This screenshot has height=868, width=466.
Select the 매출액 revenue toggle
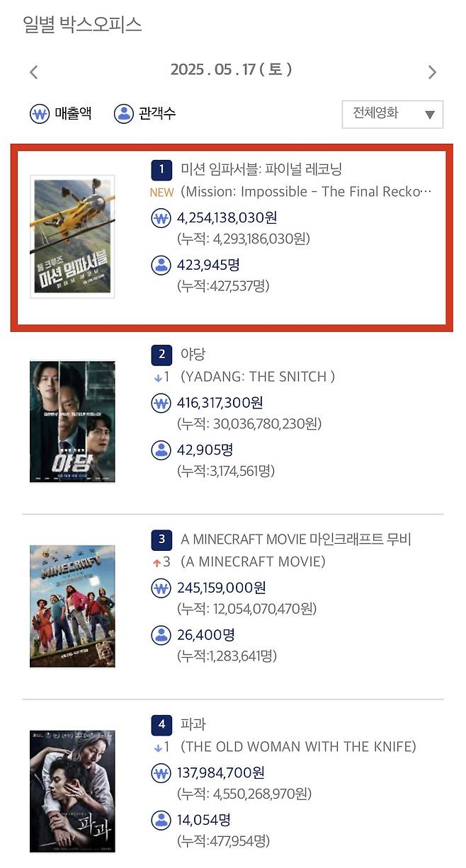pyautogui.click(x=61, y=113)
